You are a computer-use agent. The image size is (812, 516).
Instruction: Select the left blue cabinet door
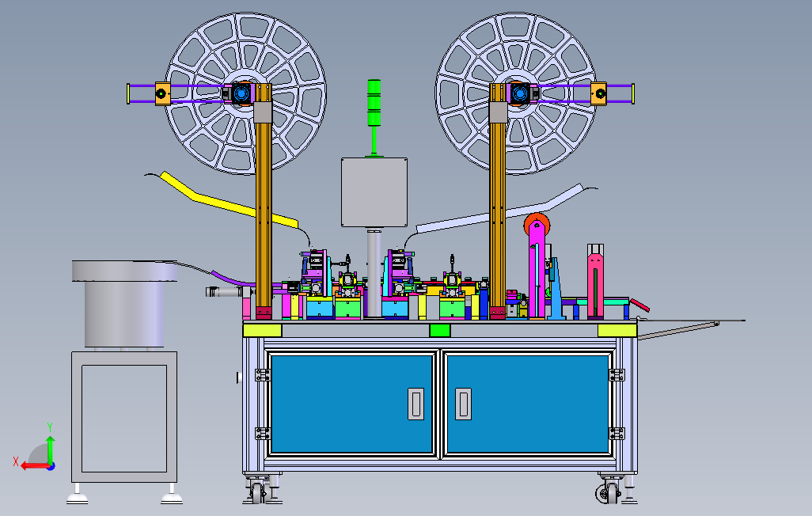pyautogui.click(x=351, y=404)
